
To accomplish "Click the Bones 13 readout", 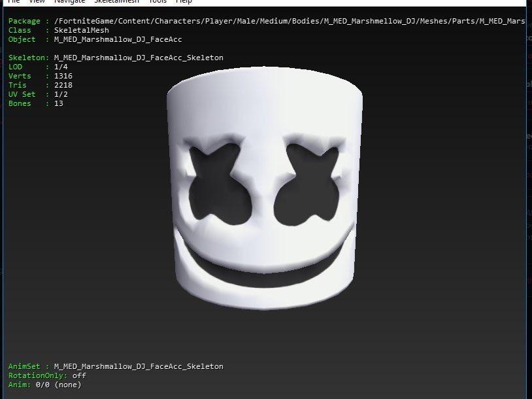I will pos(36,104).
